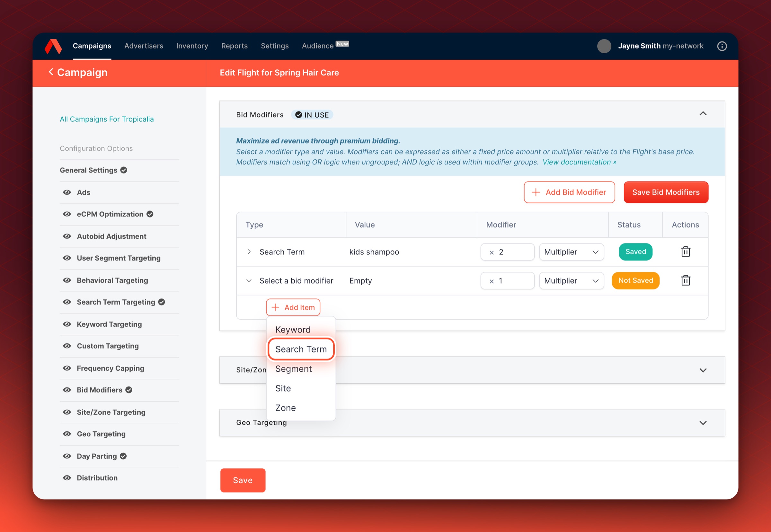
Task: Open Search Term Targeting in sidebar
Action: [x=116, y=302]
